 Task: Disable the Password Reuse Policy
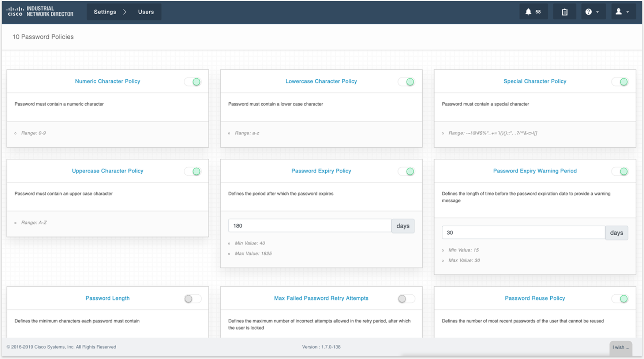(620, 299)
